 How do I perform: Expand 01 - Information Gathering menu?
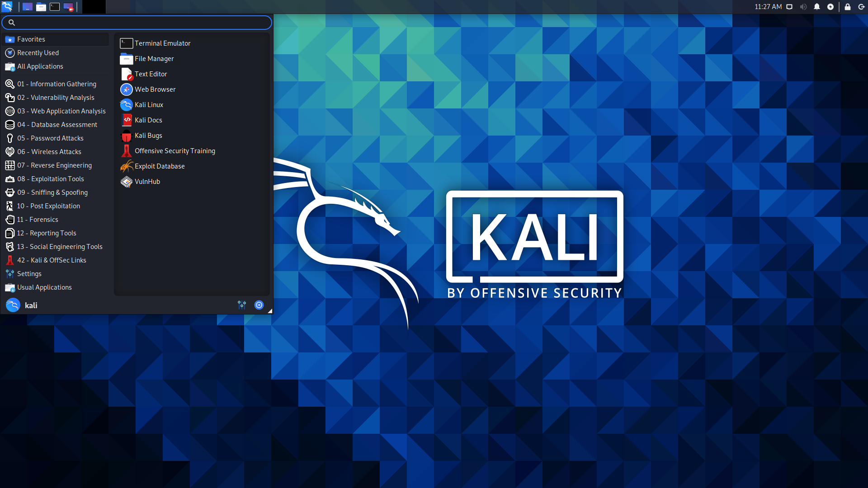point(57,84)
